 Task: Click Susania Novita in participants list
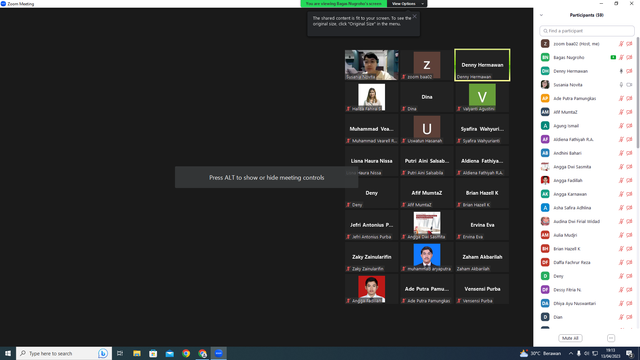[x=587, y=85]
